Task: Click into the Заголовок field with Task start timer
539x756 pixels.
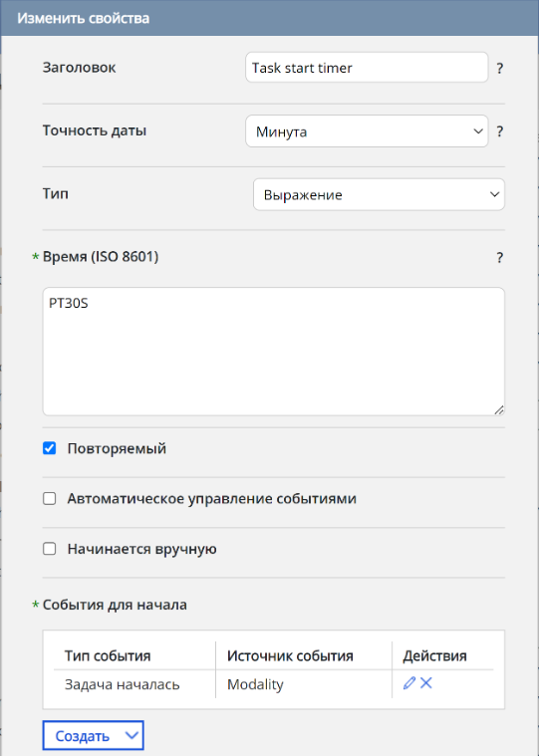Action: point(367,68)
